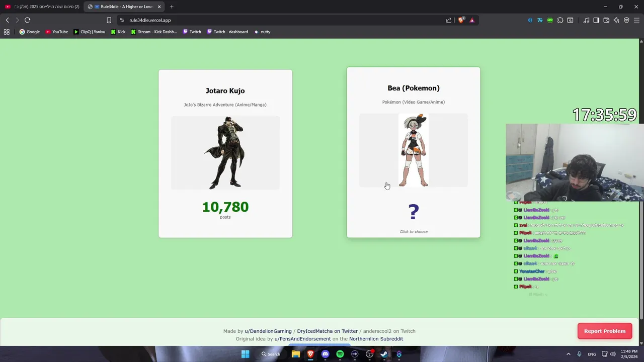
Task: Click the microphone tray icon
Action: pos(580,354)
